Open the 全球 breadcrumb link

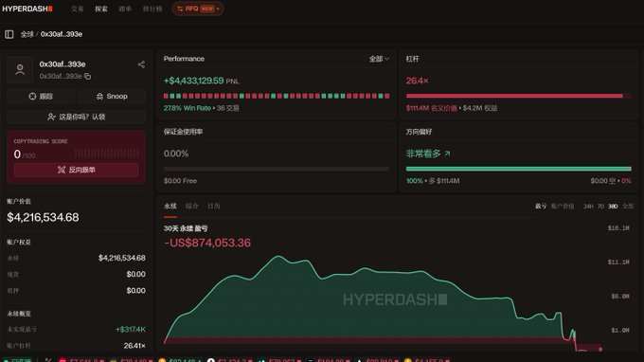(x=27, y=34)
